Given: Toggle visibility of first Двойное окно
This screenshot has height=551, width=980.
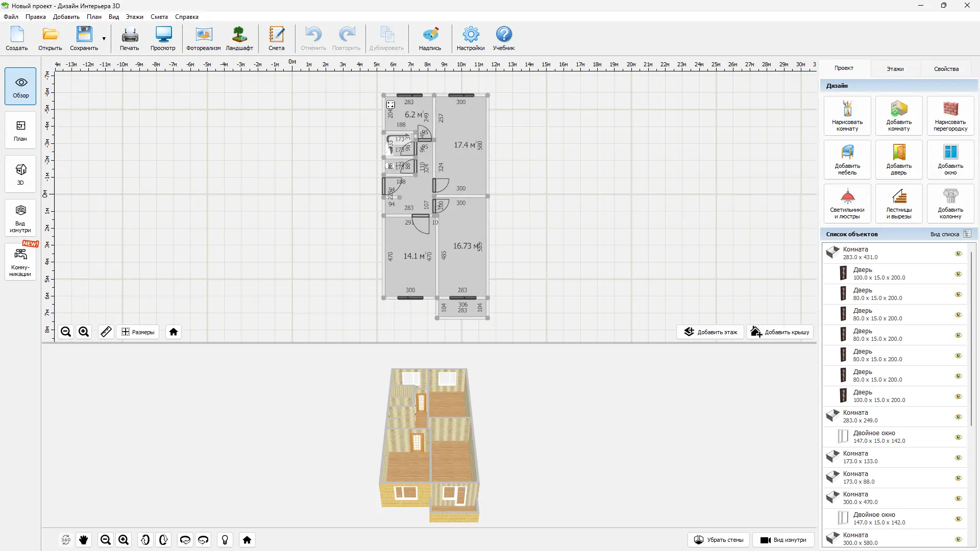Looking at the screenshot, I should [958, 437].
